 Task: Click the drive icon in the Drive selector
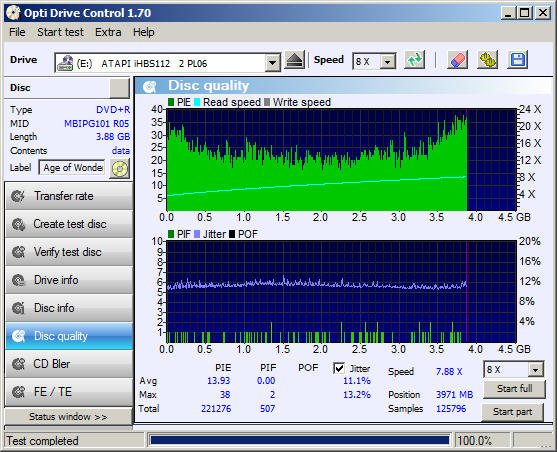[x=65, y=63]
